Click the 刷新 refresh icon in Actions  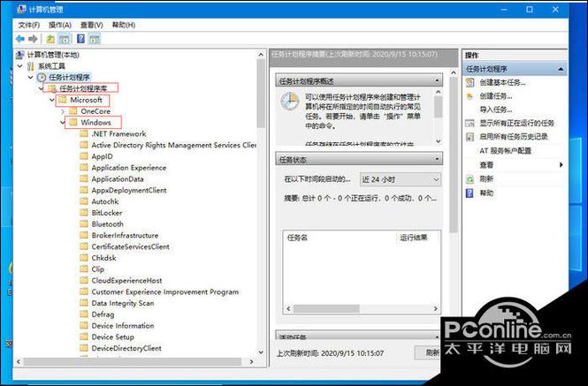[470, 179]
